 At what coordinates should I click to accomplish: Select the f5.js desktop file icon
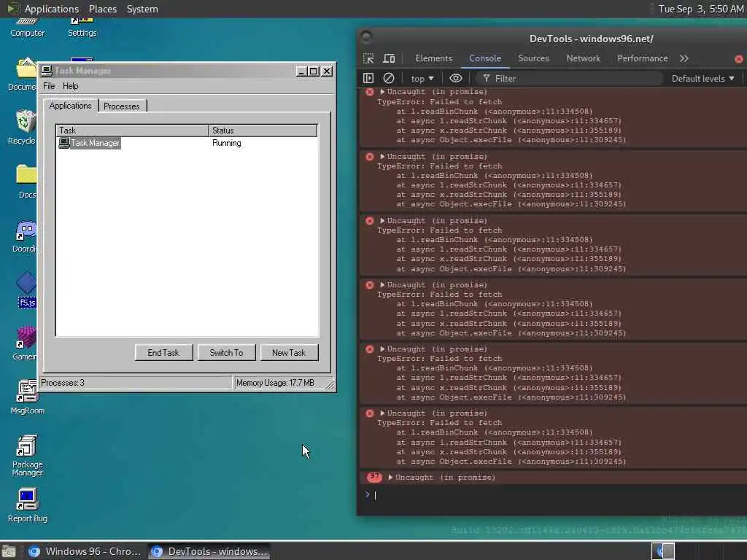tap(26, 290)
